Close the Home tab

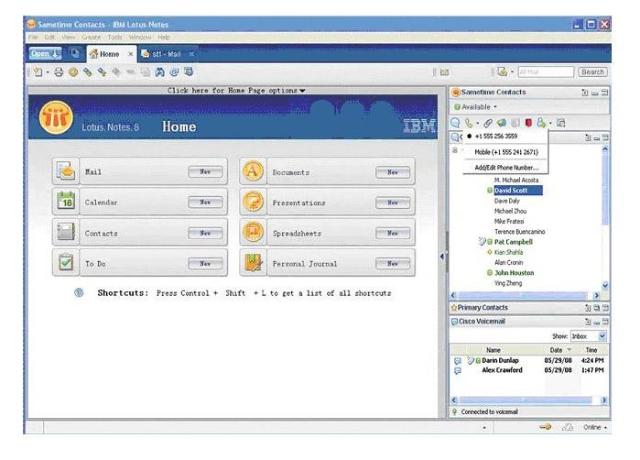[x=131, y=54]
